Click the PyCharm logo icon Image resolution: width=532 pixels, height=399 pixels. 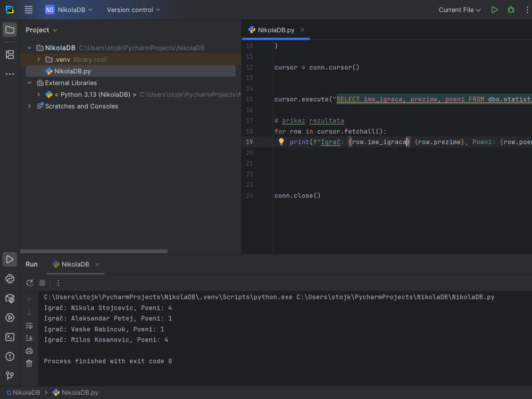point(10,10)
